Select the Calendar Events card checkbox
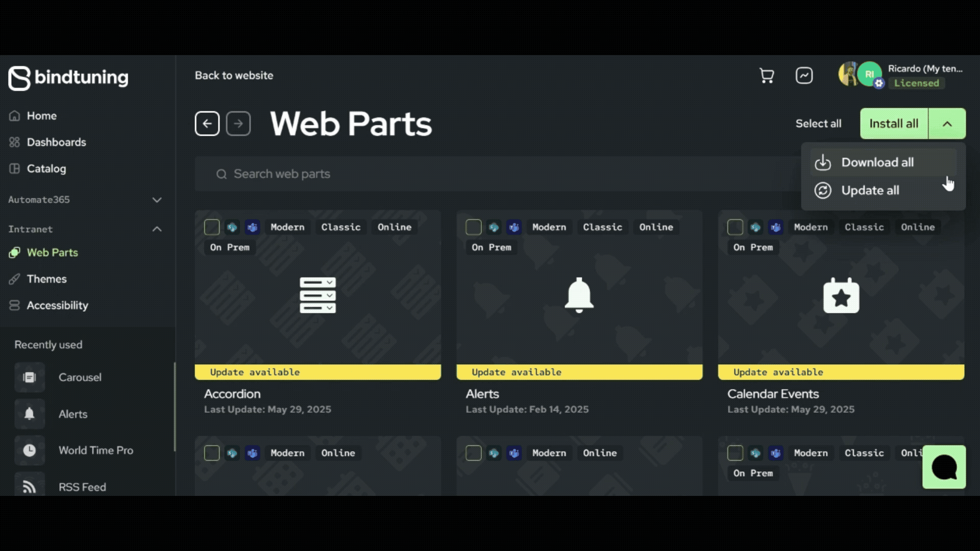The width and height of the screenshot is (980, 551). click(735, 227)
